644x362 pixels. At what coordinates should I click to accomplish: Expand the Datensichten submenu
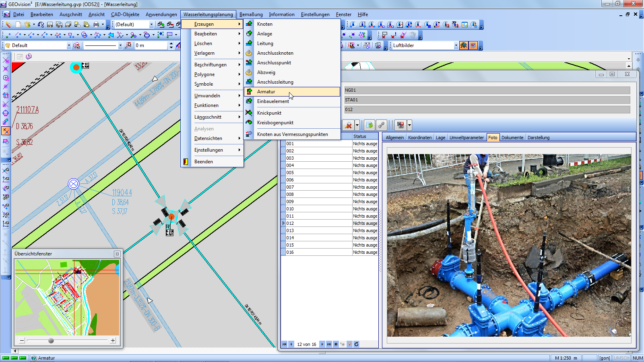point(212,138)
